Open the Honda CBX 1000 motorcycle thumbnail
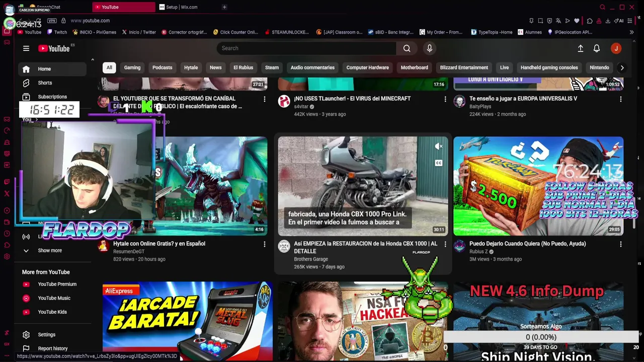644x362 pixels. [x=363, y=186]
